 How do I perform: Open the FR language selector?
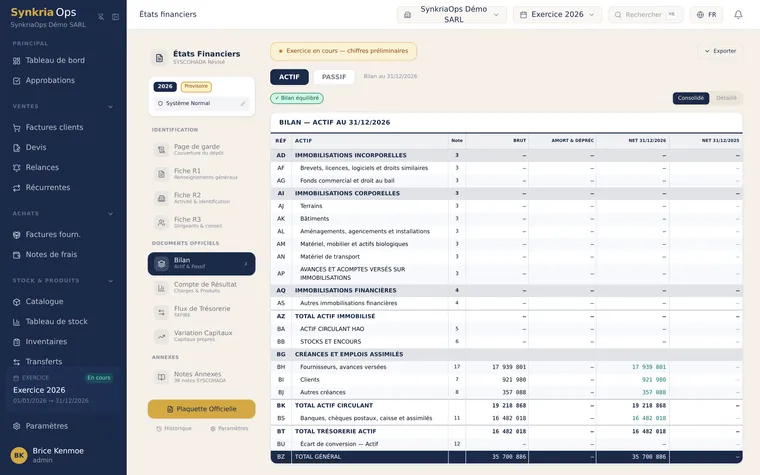[x=706, y=15]
